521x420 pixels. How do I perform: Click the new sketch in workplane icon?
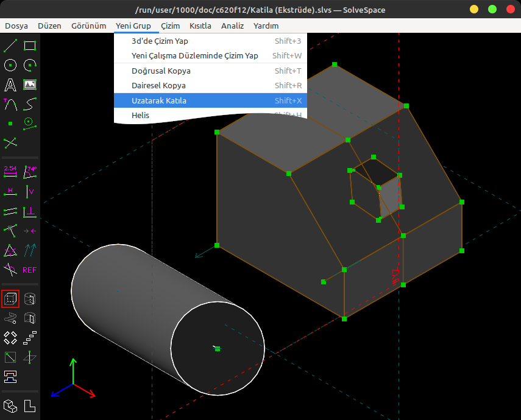click(10, 357)
